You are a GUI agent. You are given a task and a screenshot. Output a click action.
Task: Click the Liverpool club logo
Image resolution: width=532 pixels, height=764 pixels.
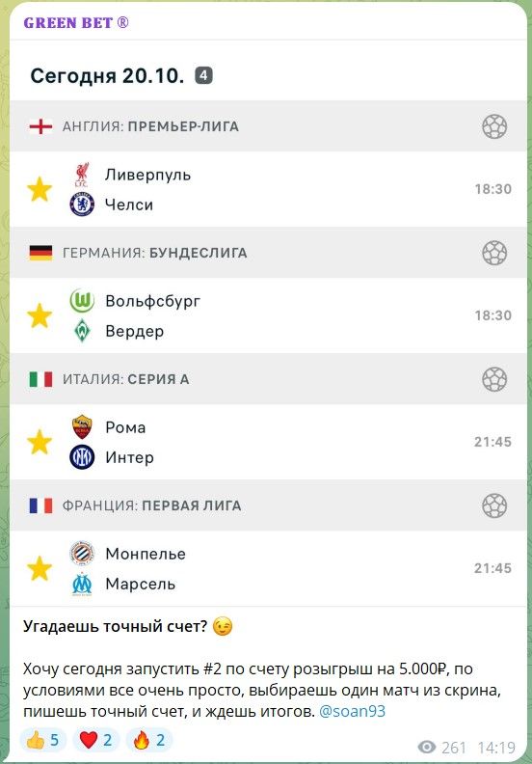pos(82,175)
